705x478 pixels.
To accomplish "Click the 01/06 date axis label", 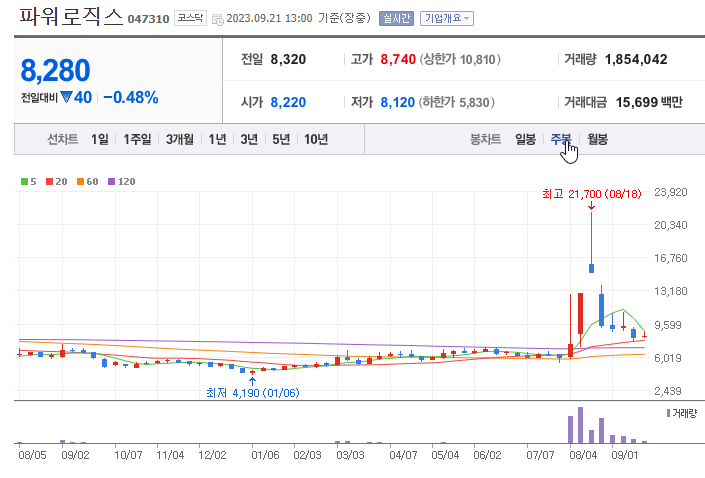I will [265, 455].
